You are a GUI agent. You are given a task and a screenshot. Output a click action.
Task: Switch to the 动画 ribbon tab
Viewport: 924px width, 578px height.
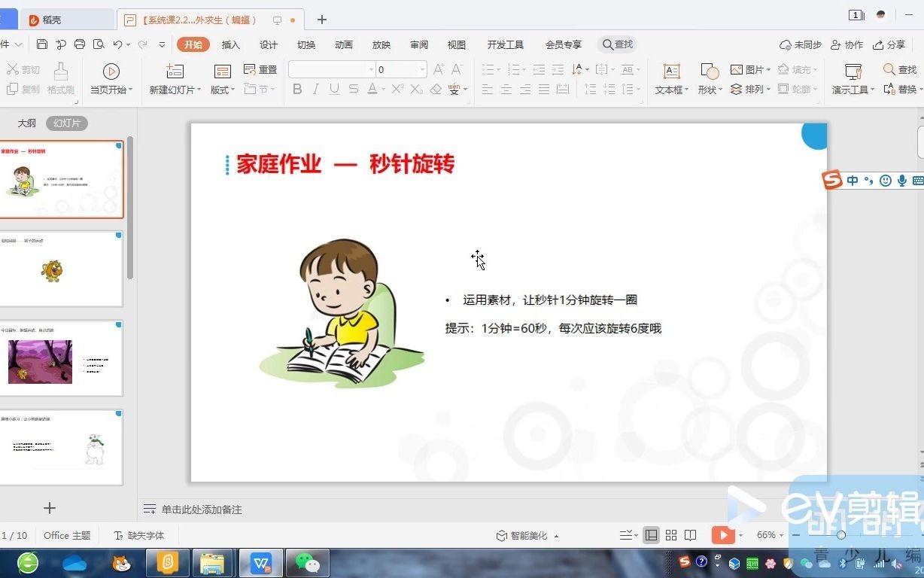click(x=343, y=44)
